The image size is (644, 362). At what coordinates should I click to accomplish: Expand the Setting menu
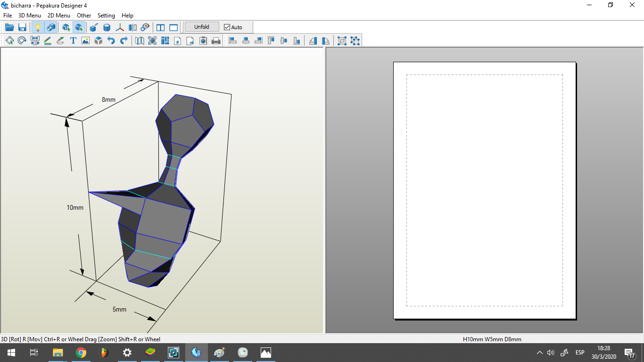[x=106, y=16]
